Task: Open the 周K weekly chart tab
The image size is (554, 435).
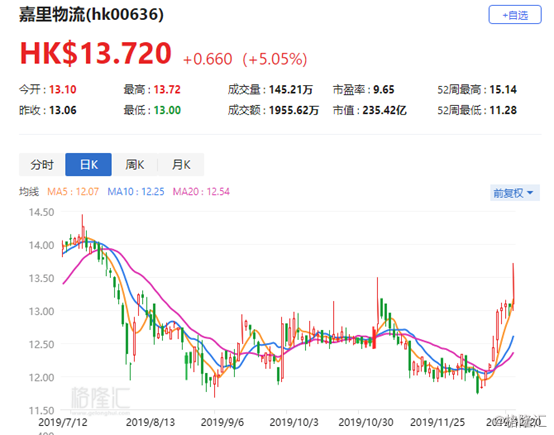Action: coord(135,165)
